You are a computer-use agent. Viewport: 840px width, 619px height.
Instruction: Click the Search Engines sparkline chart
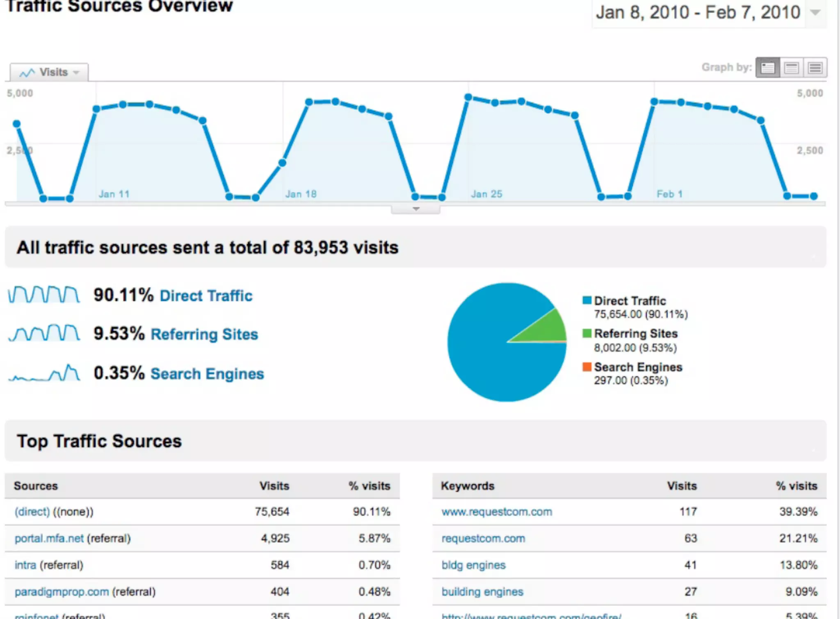(x=44, y=373)
